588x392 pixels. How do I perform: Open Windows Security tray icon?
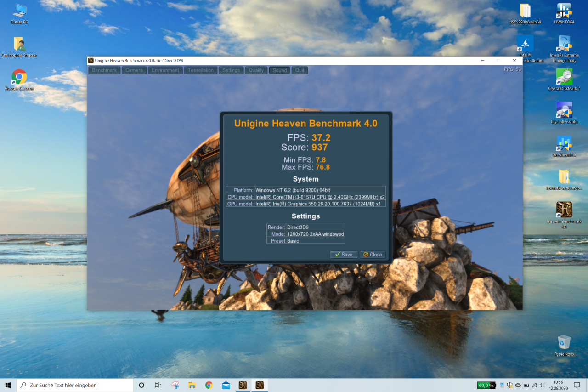tap(510, 385)
